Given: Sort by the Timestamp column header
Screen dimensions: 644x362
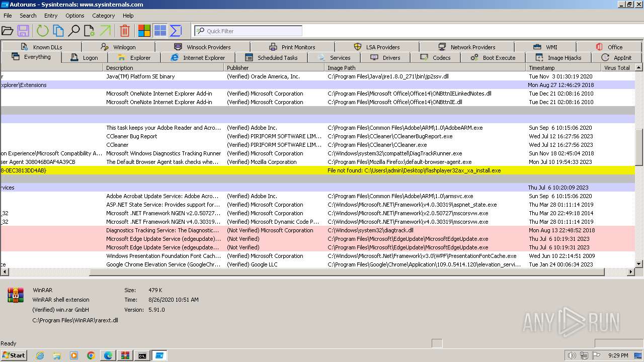Looking at the screenshot, I should 563,67.
